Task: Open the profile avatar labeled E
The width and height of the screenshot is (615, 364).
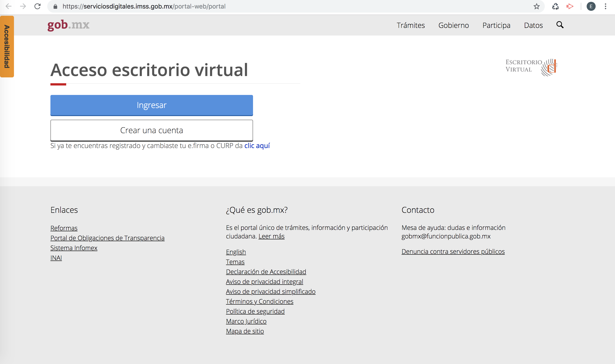Action: (x=591, y=6)
